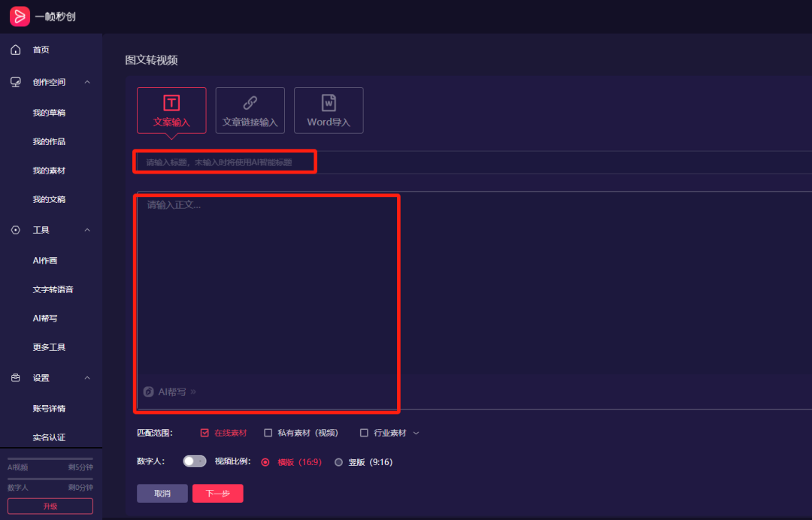This screenshot has width=812, height=520.
Task: Expand the 行业素材 dropdown
Action: (416, 432)
